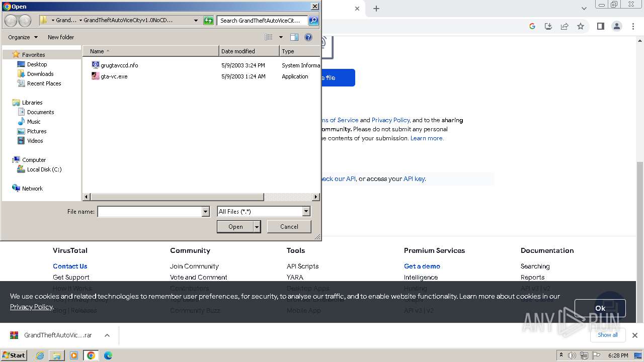Click the Learn more link

coord(427,138)
